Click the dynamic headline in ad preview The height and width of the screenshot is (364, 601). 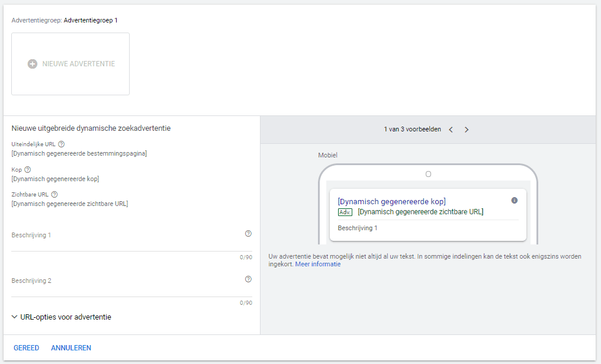click(391, 202)
